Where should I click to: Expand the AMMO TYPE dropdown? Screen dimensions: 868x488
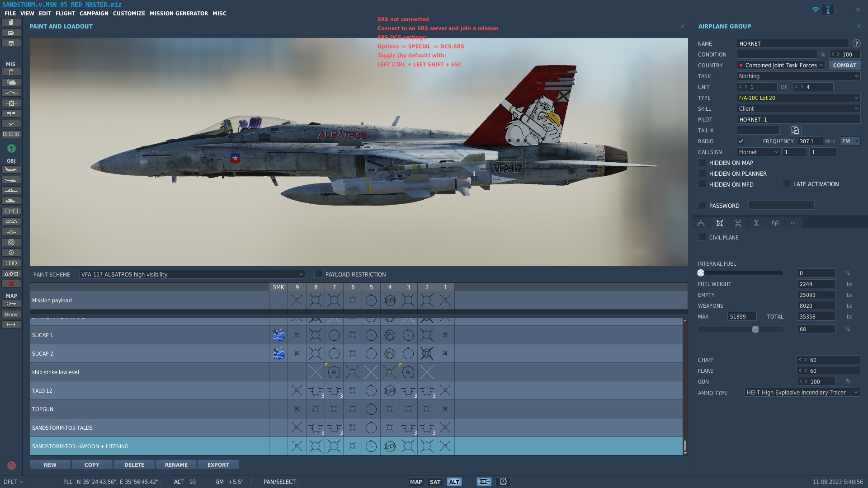tap(802, 393)
